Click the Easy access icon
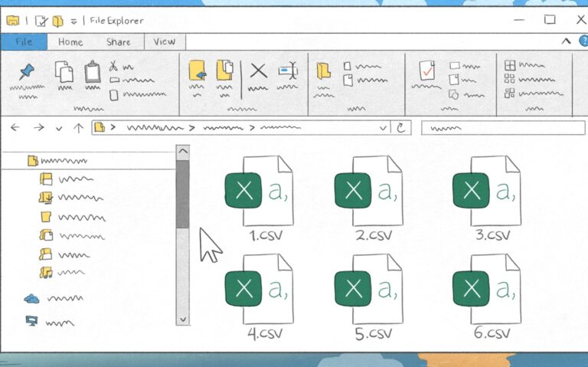588x367 pixels. [x=348, y=80]
